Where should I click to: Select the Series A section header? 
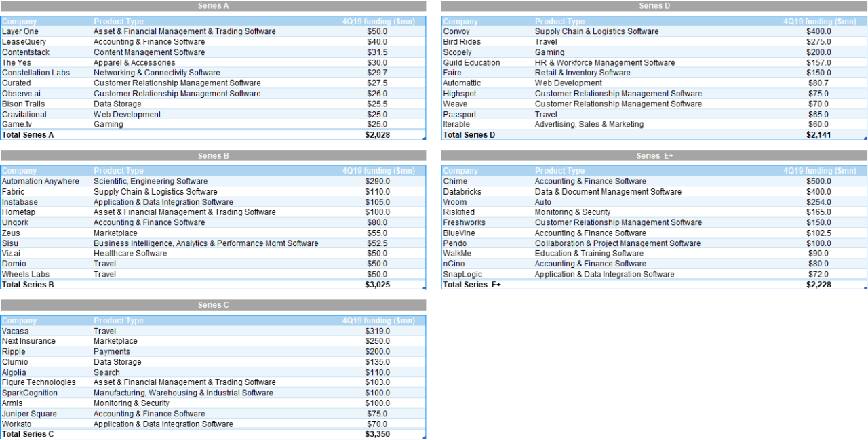[x=213, y=6]
